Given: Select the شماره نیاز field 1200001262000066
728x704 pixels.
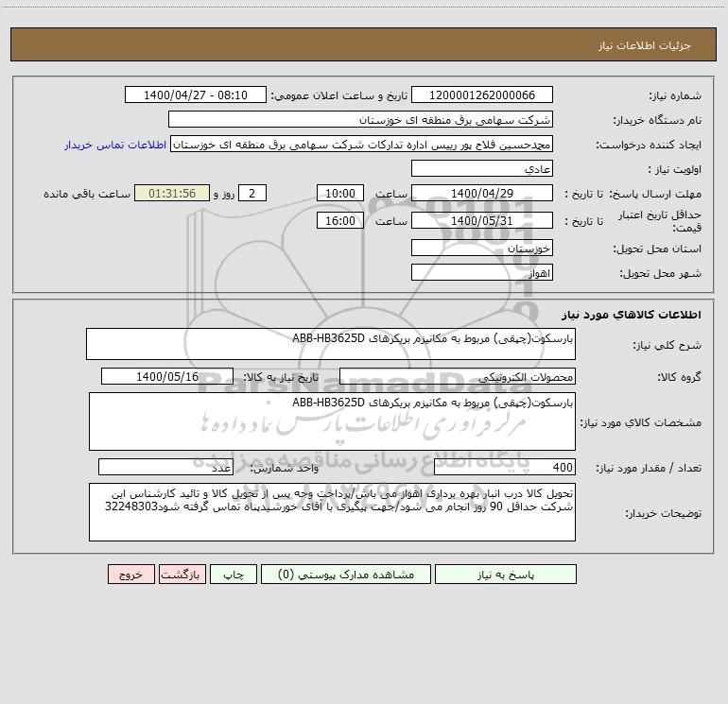Looking at the screenshot, I should (x=482, y=94).
